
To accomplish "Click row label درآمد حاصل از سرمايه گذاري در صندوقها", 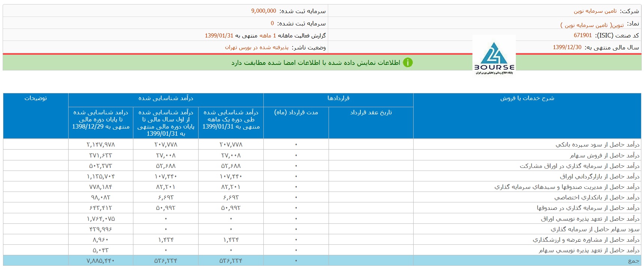I will (588, 208).
